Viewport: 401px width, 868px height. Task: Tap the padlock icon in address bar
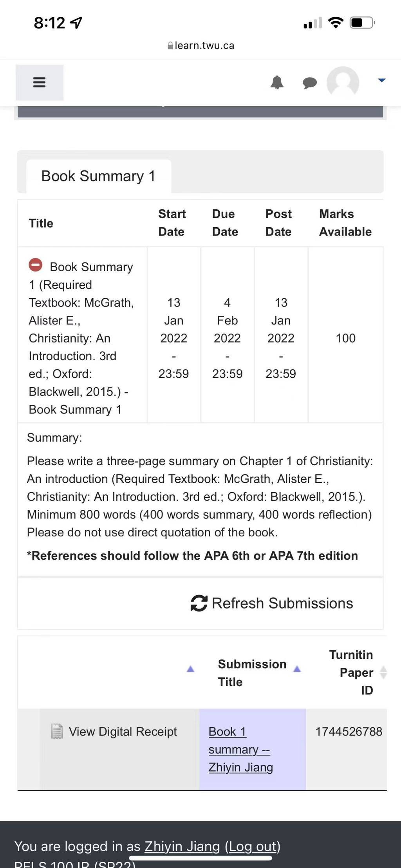(x=170, y=45)
